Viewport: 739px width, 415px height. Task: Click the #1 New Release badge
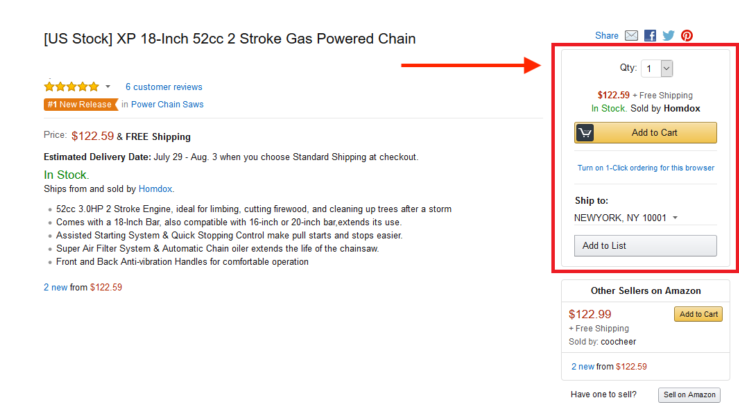[81, 105]
